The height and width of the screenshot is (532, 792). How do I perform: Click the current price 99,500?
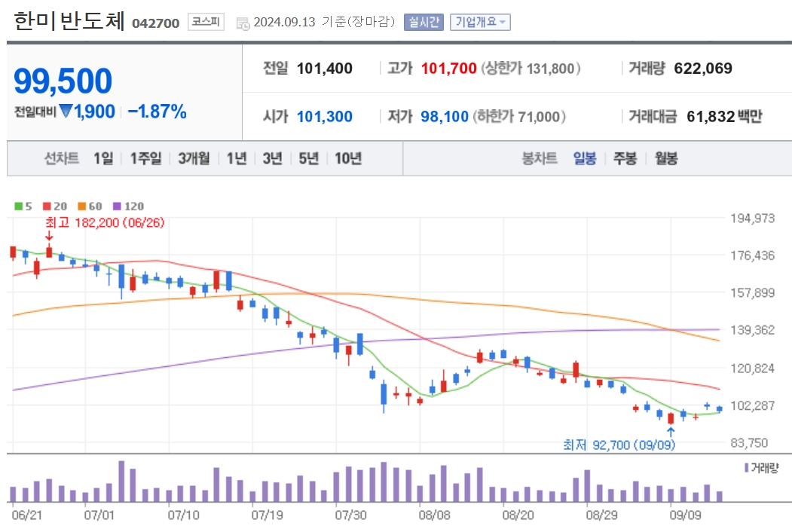tap(63, 81)
